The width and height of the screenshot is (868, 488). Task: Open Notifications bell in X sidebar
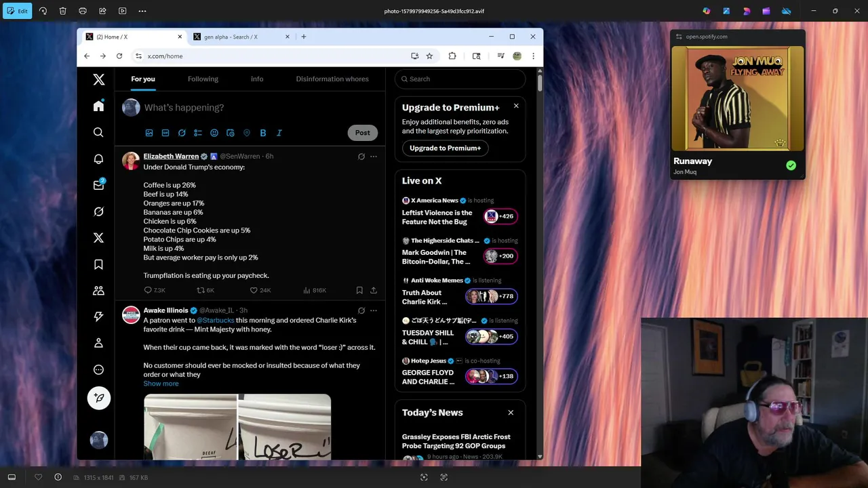point(99,159)
